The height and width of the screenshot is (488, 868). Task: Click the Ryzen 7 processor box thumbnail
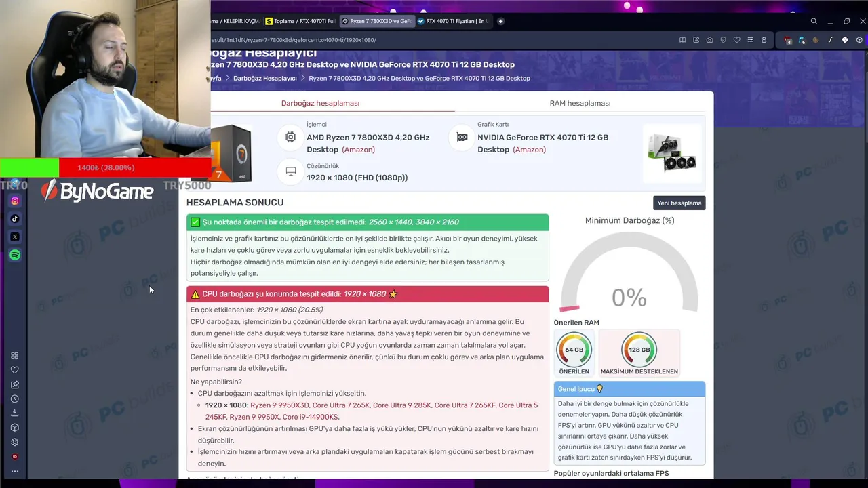point(232,153)
